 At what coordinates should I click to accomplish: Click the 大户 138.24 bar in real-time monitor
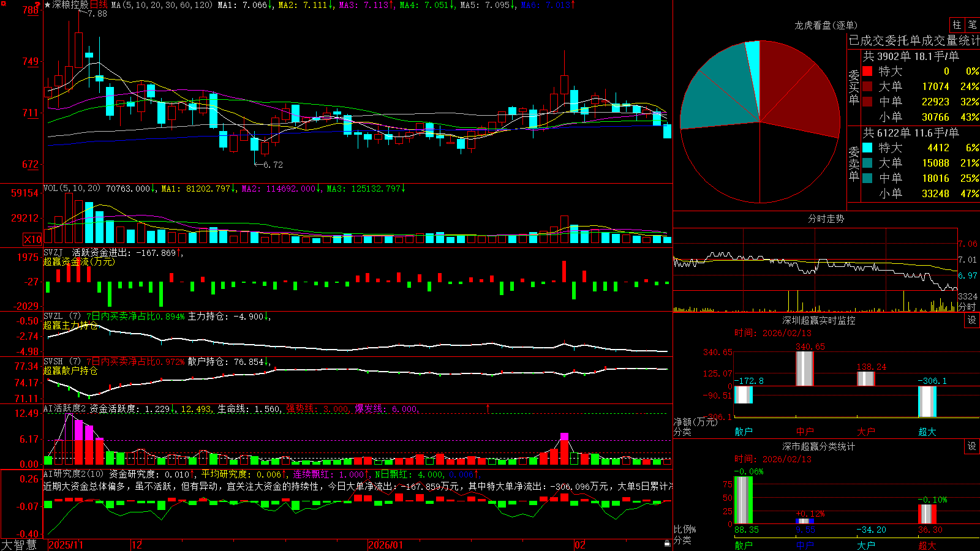(866, 379)
